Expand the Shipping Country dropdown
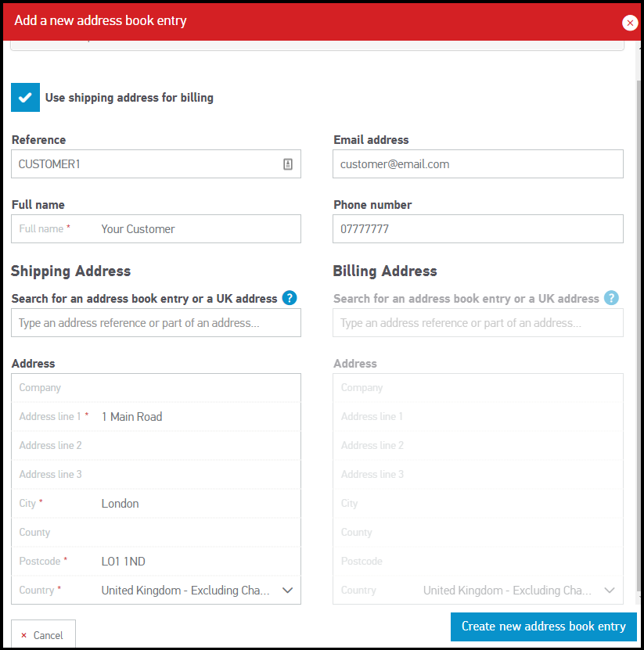644x650 pixels. pyautogui.click(x=287, y=591)
